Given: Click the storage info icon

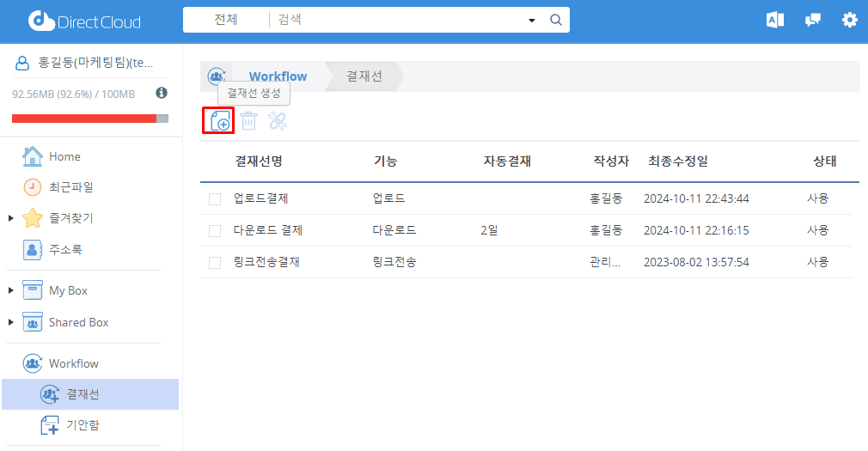Looking at the screenshot, I should [162, 93].
